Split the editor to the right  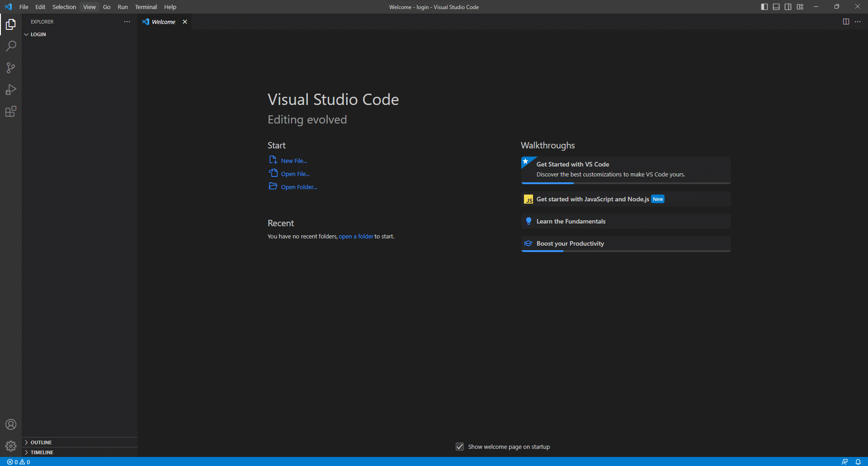coord(846,22)
